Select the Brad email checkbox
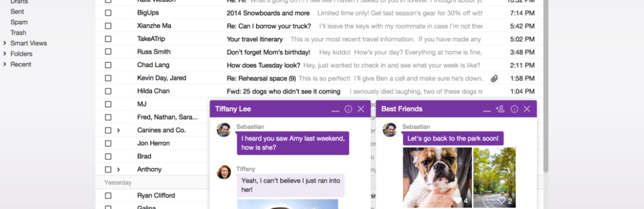644x209 pixels. click(108, 157)
